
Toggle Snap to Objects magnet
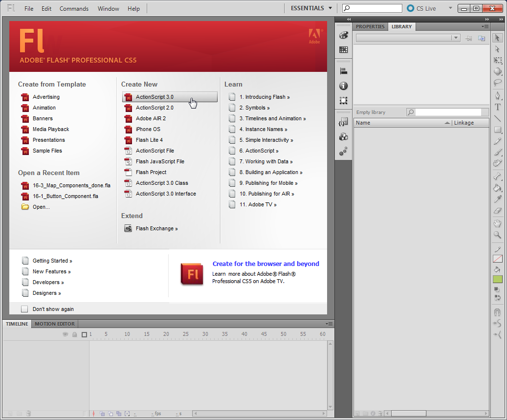pos(497,312)
